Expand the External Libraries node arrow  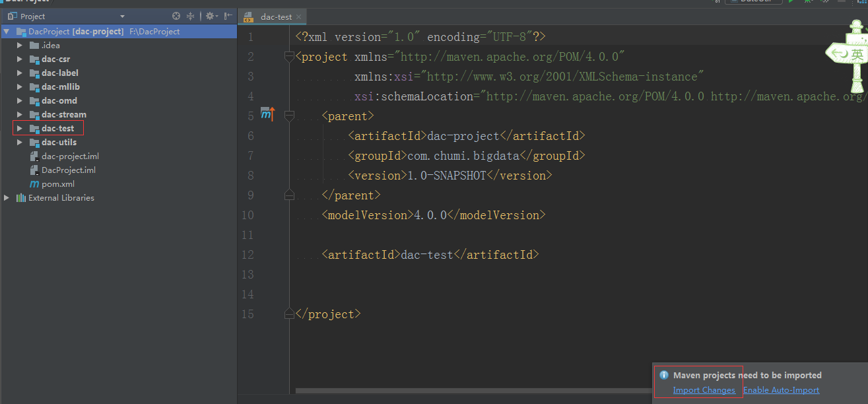[7, 198]
